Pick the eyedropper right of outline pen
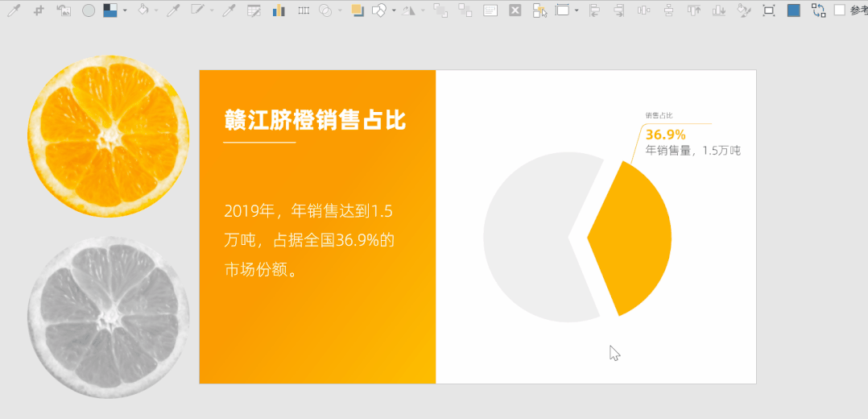Viewport: 868px width, 419px height. coord(229,10)
